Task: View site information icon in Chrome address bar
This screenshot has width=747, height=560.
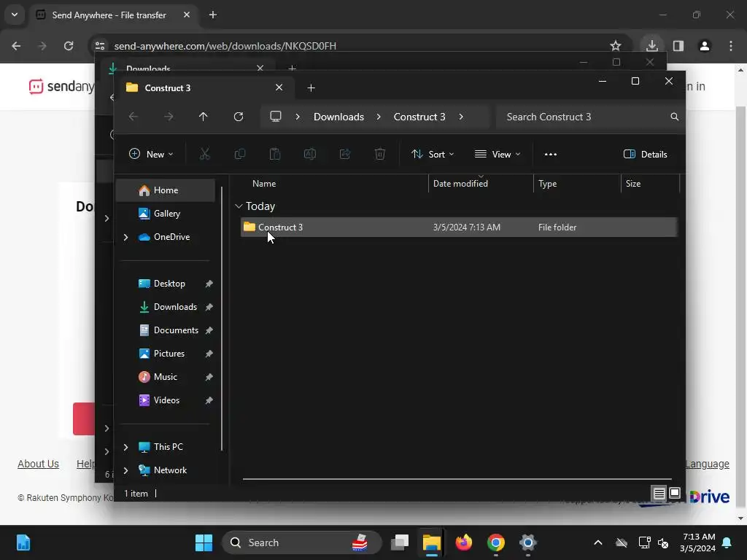Action: point(100,46)
